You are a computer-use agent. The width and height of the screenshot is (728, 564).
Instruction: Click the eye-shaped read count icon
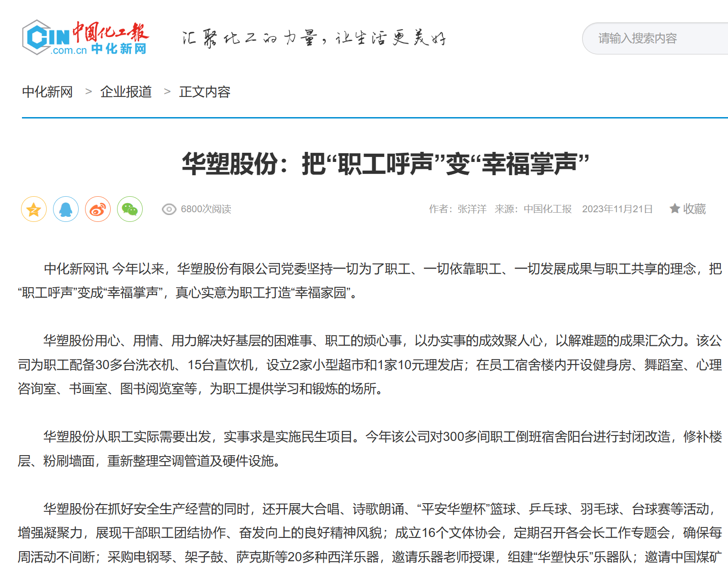coord(169,209)
